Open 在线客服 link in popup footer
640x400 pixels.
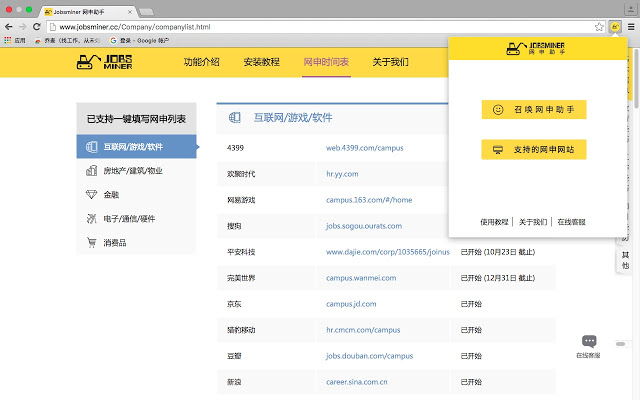tap(571, 222)
